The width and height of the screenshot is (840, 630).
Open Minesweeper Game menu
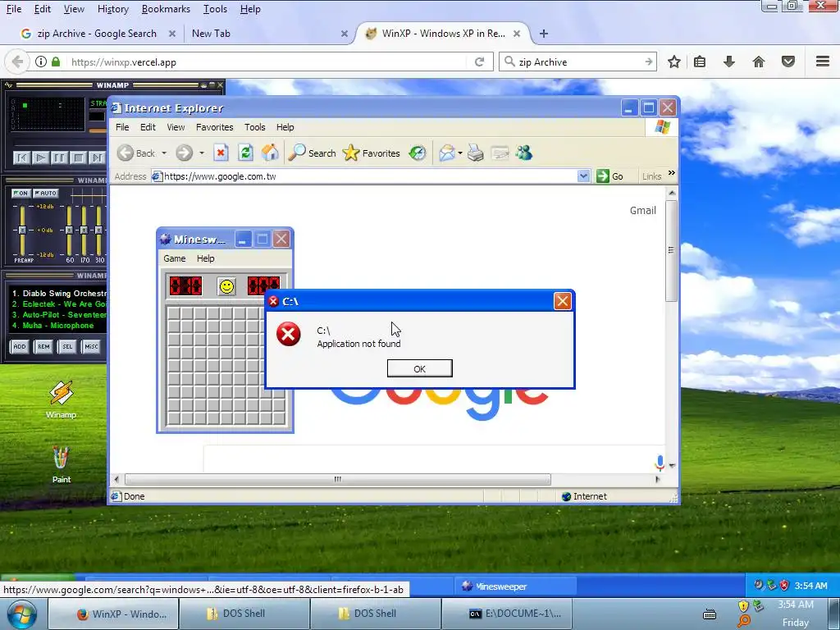[x=174, y=258]
